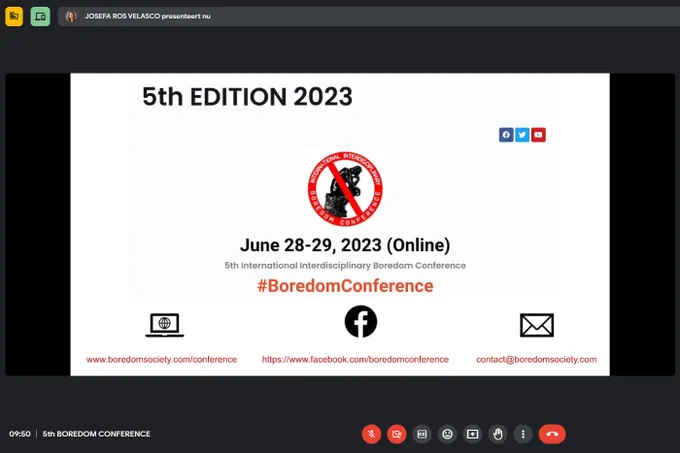Raise your hand in the meeting
The width and height of the screenshot is (680, 453).
tap(498, 434)
